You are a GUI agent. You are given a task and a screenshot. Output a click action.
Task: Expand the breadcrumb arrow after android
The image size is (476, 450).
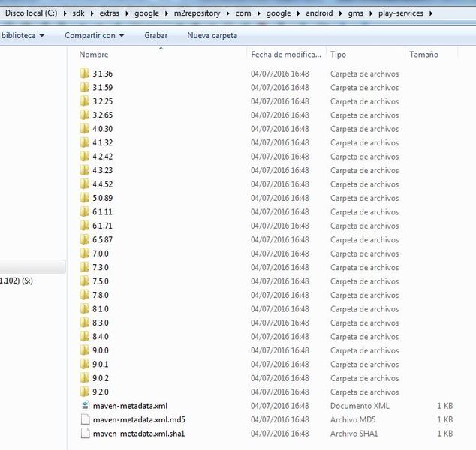pos(340,13)
